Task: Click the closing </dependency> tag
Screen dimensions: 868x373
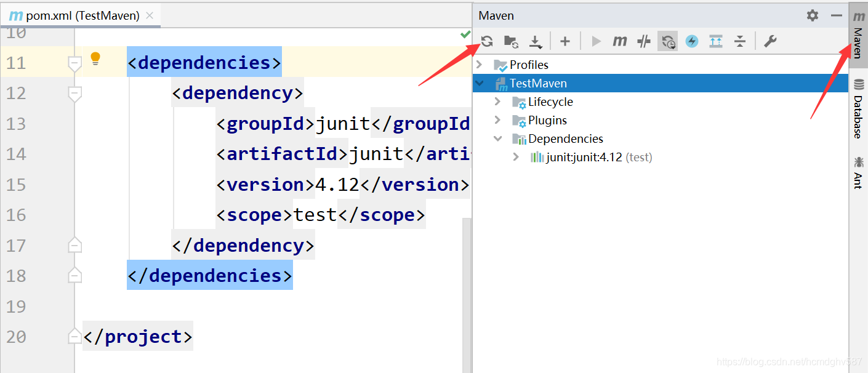Action: pyautogui.click(x=243, y=245)
